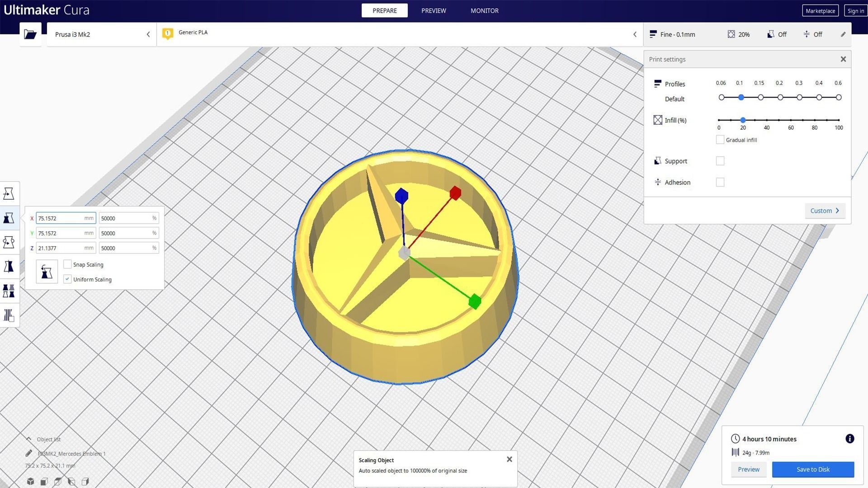Viewport: 868px width, 488px height.
Task: Click the print info icon beside time estimate
Action: [849, 439]
